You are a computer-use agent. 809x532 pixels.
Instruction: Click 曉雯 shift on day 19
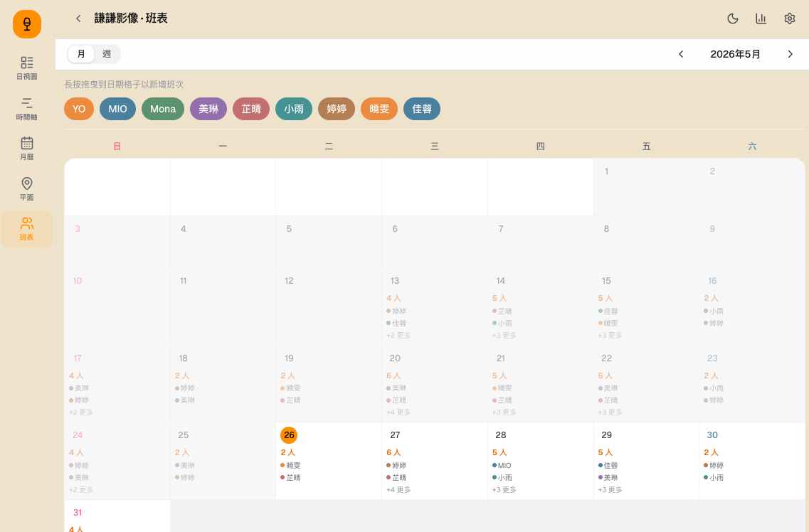(290, 388)
